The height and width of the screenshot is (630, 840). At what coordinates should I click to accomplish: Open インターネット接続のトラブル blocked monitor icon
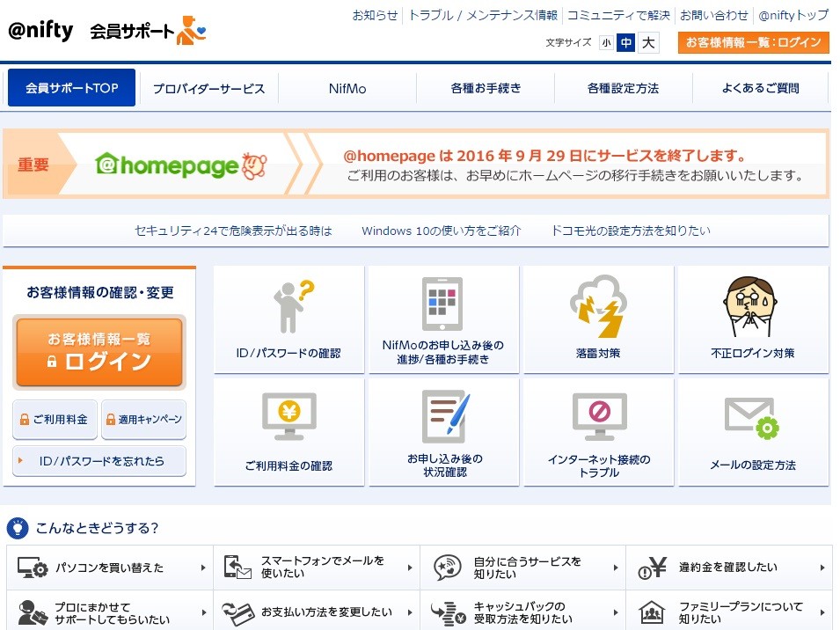click(x=600, y=417)
